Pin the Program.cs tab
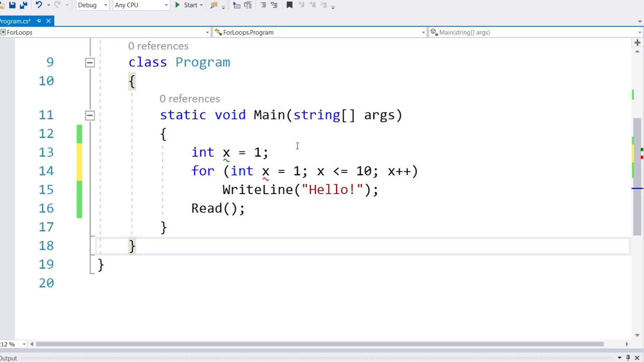Screen dimensions: 644x362 [x=39, y=21]
